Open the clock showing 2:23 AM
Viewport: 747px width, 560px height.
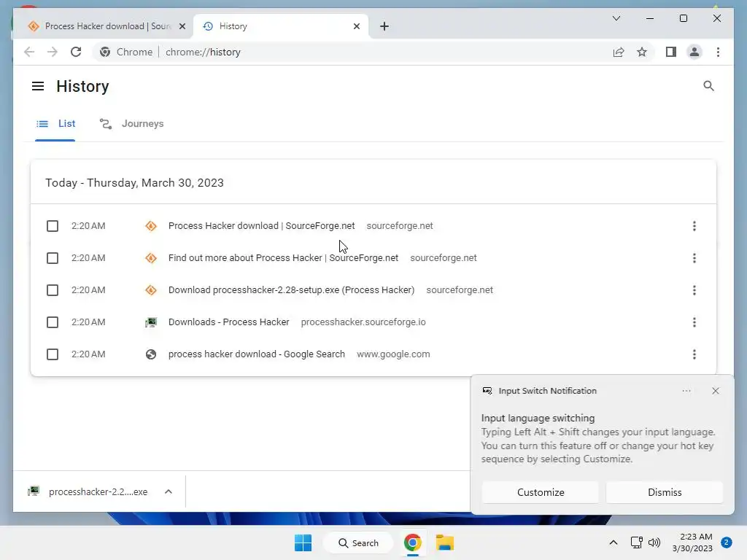click(x=692, y=542)
